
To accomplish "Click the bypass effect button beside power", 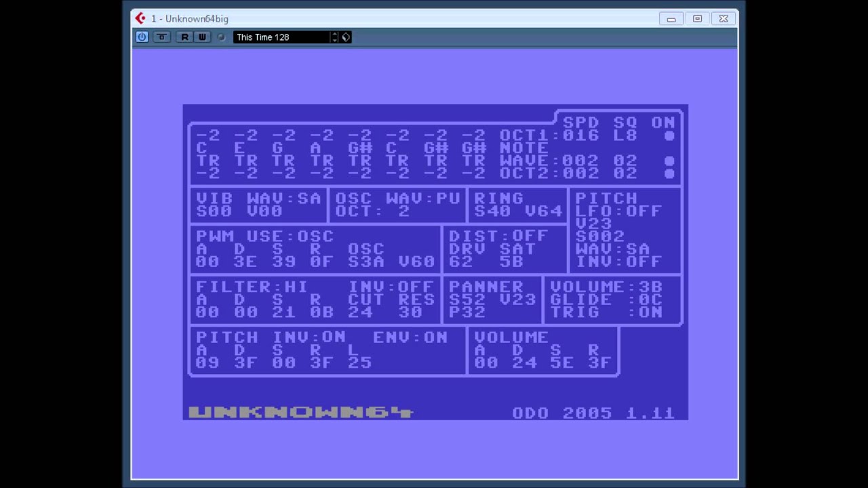I will (161, 37).
